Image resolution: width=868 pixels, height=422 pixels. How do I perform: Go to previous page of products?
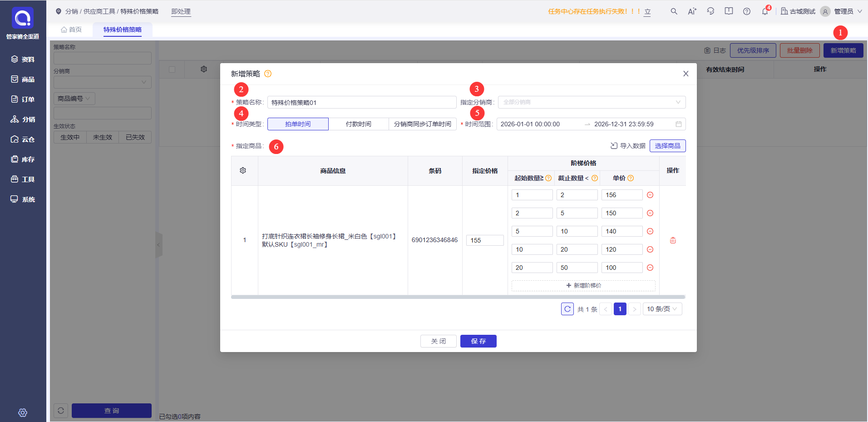[606, 309]
